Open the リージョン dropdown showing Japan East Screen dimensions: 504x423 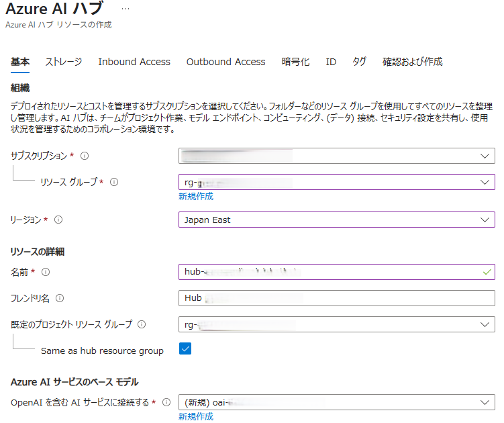tap(336, 220)
